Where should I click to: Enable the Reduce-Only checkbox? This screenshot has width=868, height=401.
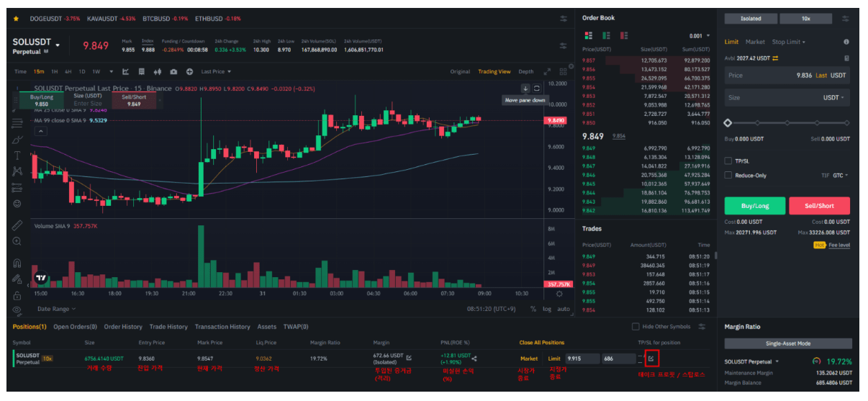(x=728, y=175)
